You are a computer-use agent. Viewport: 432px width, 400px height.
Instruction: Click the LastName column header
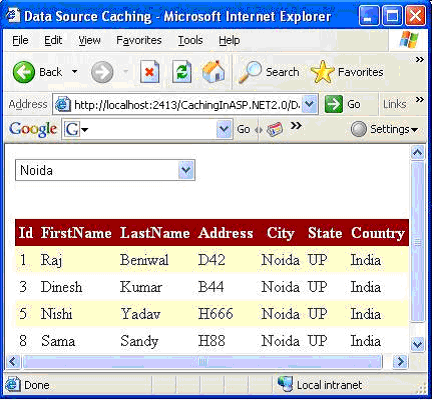click(x=155, y=233)
